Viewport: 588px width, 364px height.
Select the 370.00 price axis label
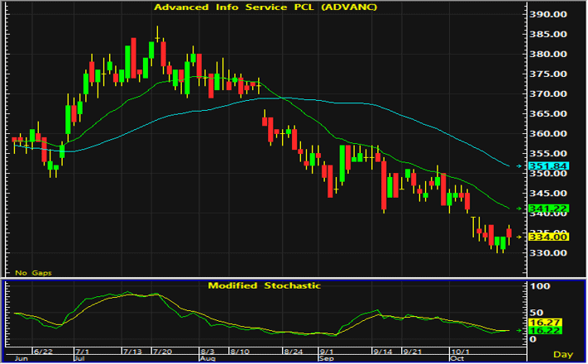(x=547, y=93)
